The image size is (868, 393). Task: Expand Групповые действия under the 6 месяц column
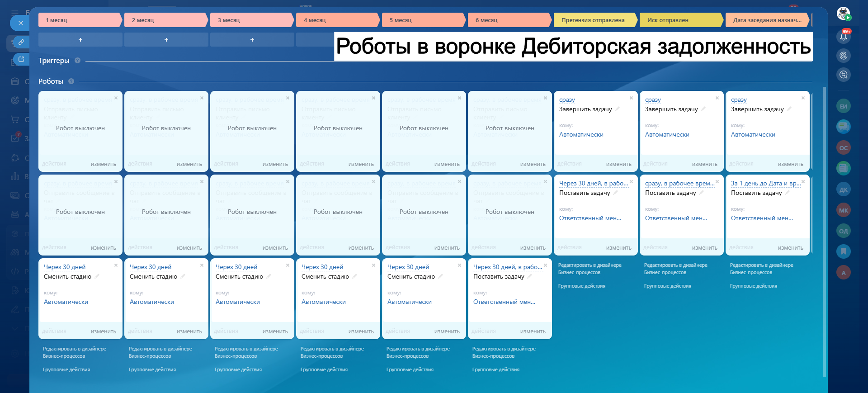(495, 370)
